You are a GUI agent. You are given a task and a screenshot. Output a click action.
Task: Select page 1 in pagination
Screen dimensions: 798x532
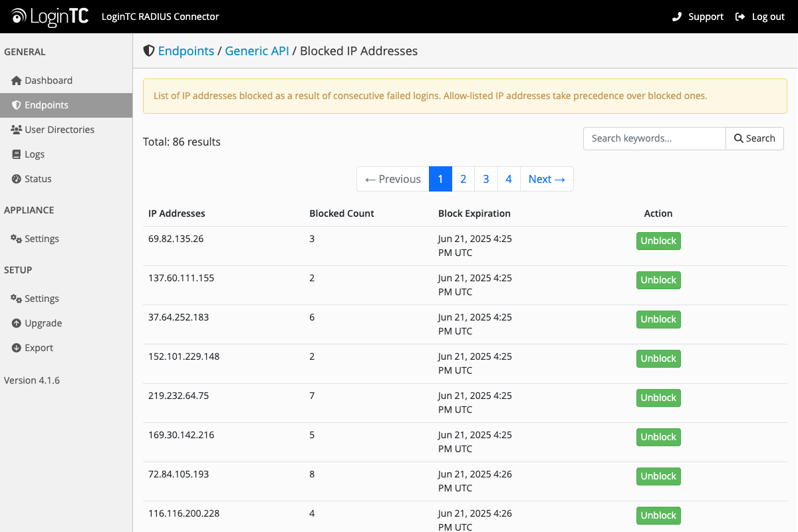(x=440, y=179)
